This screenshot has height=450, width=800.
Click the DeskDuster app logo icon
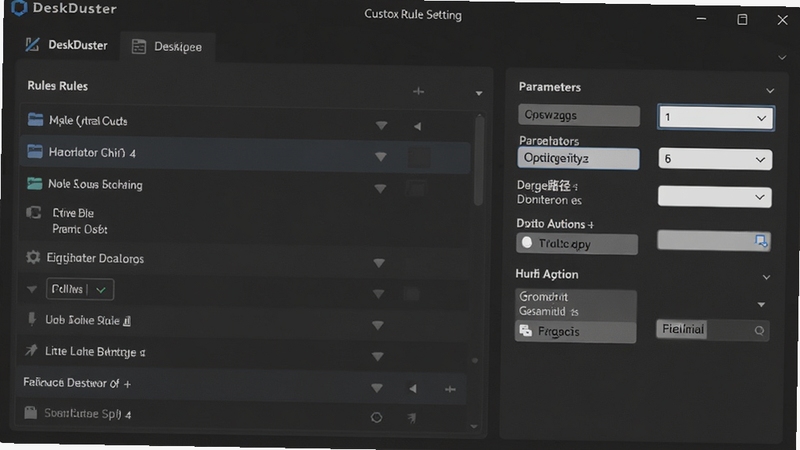click(x=18, y=8)
